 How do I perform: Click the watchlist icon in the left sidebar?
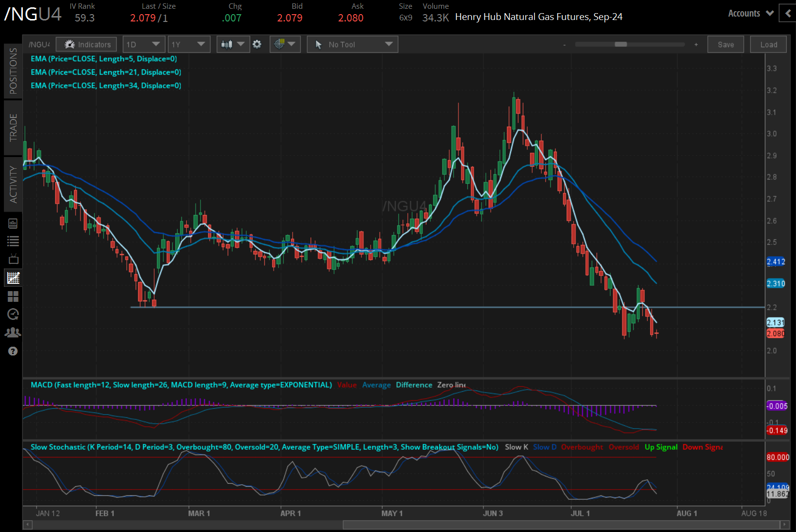pos(13,241)
